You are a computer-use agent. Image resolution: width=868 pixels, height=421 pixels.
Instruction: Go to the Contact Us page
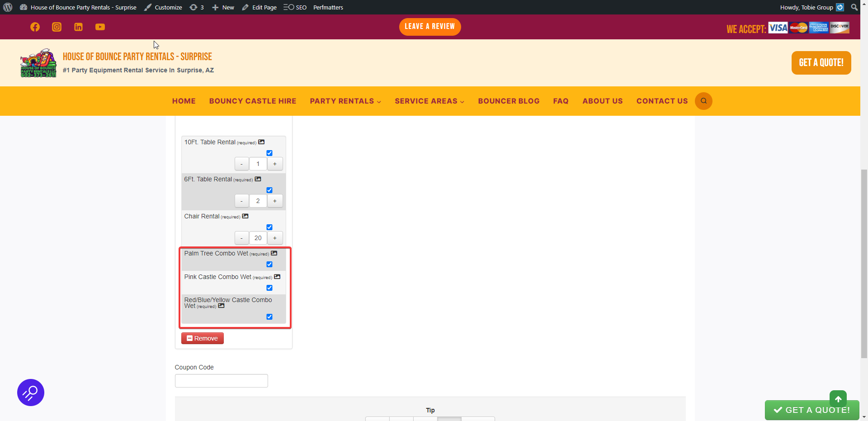point(662,101)
